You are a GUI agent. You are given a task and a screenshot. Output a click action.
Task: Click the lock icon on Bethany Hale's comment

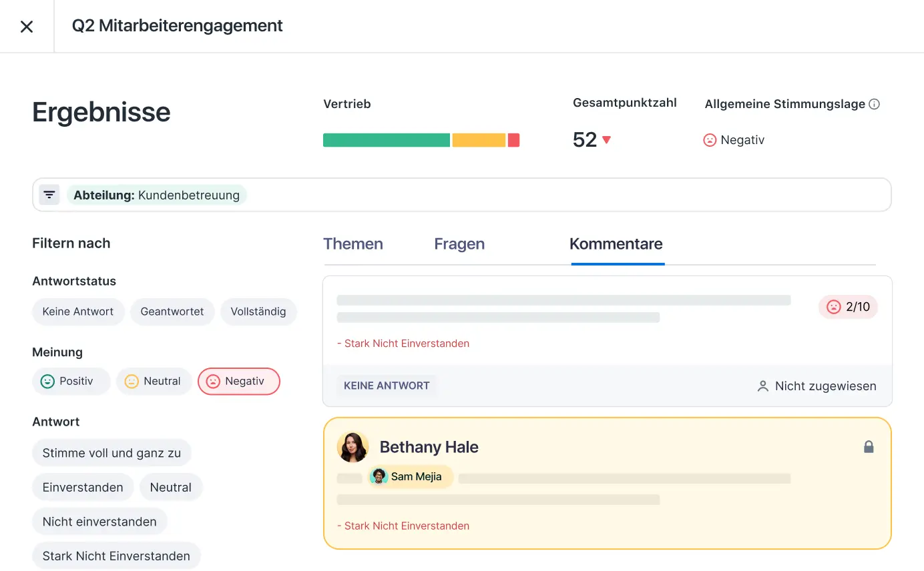pos(869,447)
